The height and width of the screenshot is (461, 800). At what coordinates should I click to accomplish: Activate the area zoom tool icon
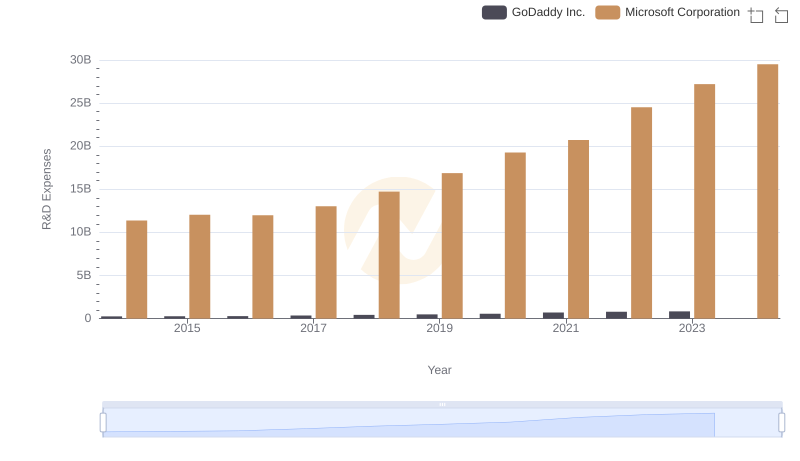tap(756, 15)
